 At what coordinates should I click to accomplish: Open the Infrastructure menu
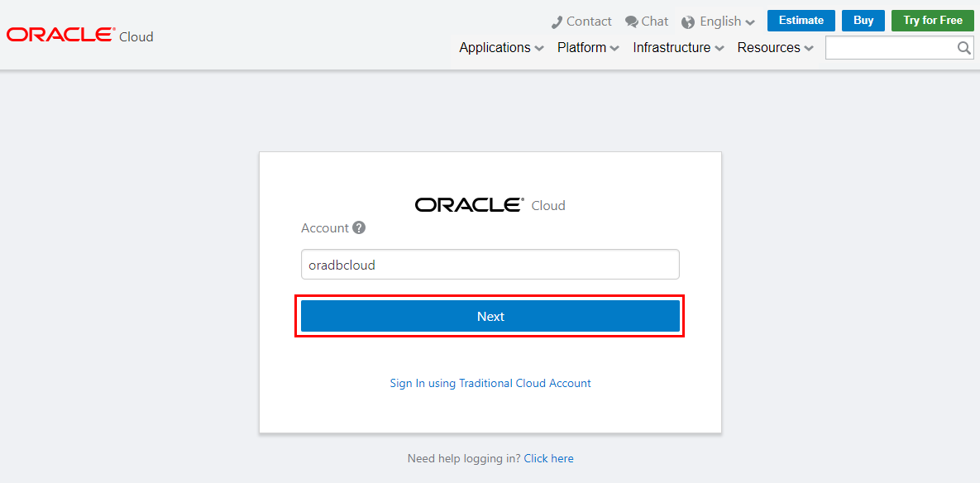pyautogui.click(x=678, y=47)
